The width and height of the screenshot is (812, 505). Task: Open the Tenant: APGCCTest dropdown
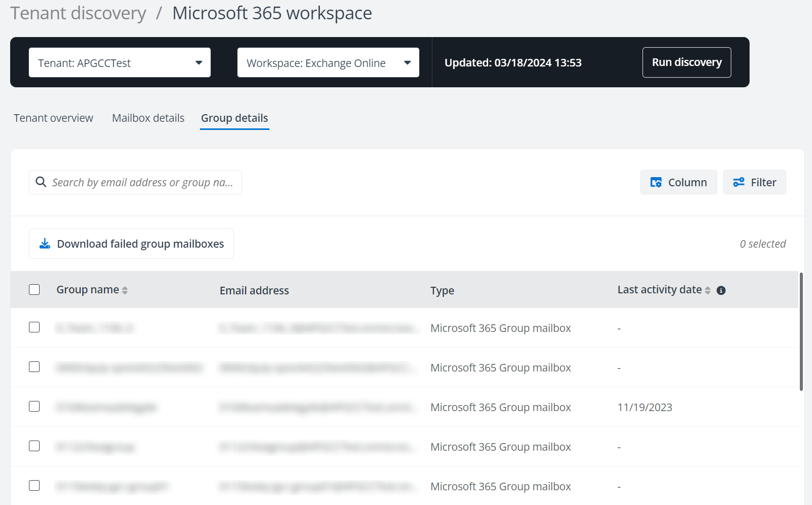(x=120, y=62)
